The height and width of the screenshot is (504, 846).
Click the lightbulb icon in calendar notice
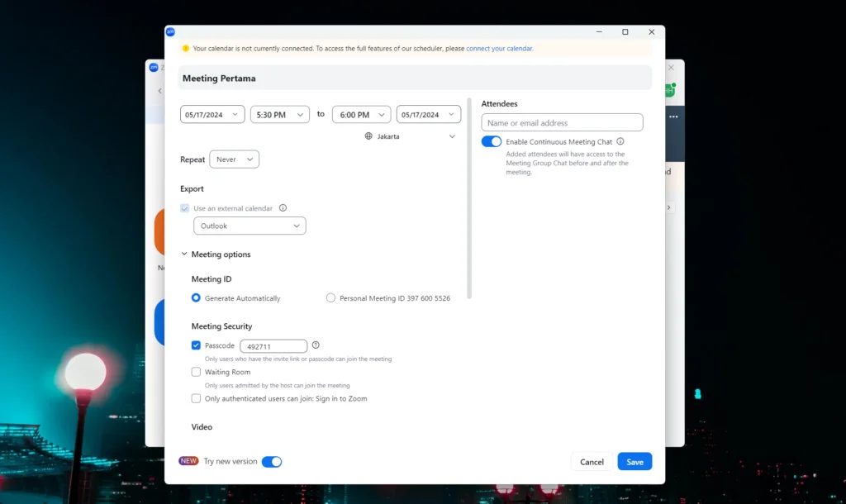coord(186,49)
